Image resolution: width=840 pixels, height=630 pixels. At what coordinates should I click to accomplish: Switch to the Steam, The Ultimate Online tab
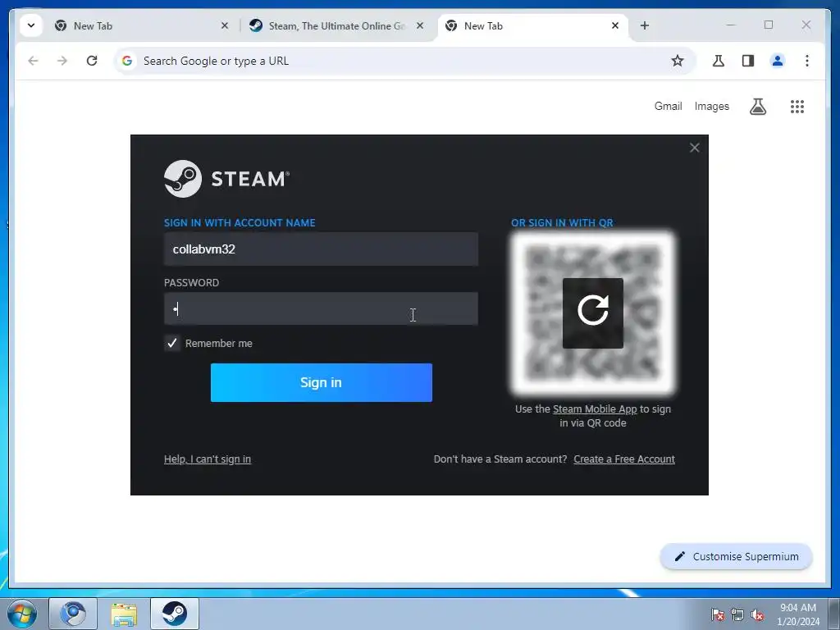coord(336,25)
